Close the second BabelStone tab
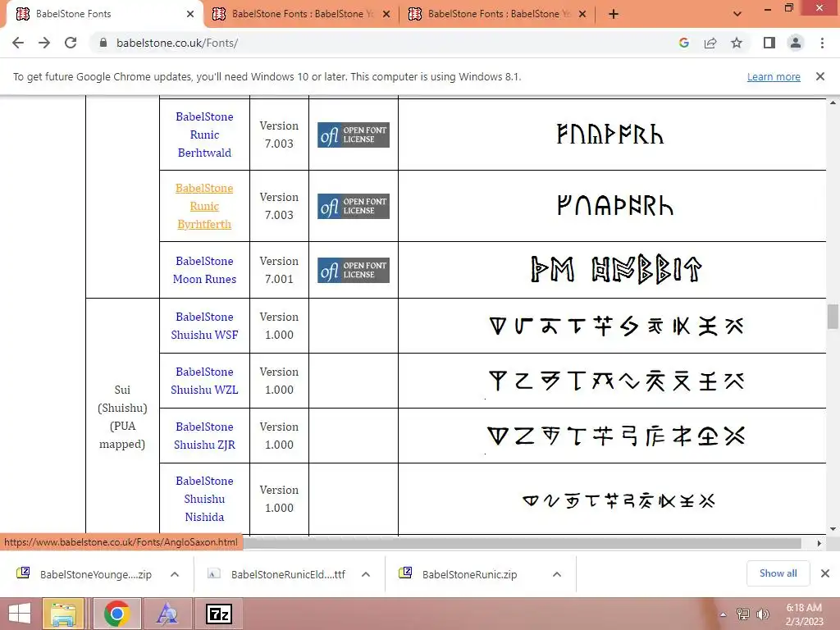The height and width of the screenshot is (630, 840). pos(386,14)
